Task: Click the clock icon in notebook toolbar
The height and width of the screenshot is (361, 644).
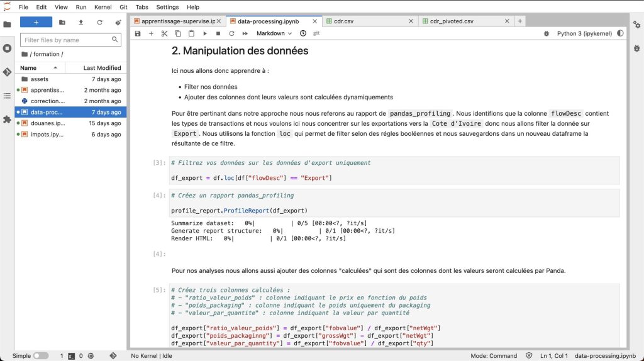Action: click(303, 33)
